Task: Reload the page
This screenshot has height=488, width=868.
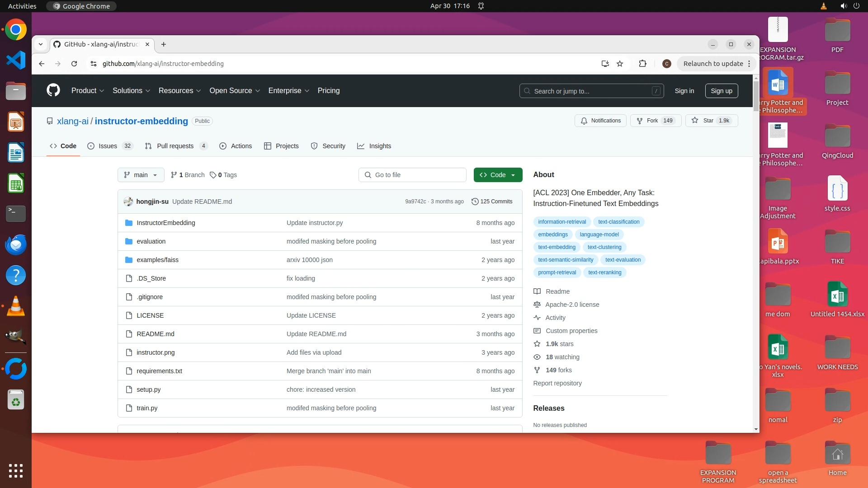Action: pyautogui.click(x=74, y=64)
